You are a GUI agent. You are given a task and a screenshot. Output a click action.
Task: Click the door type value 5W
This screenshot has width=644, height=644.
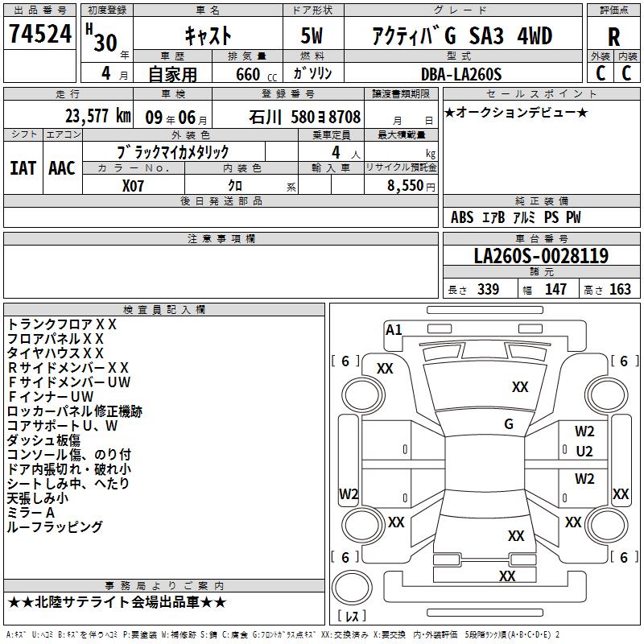point(312,35)
